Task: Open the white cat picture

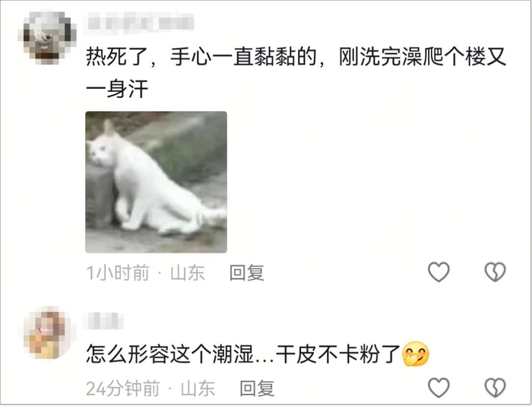Action: (x=156, y=182)
